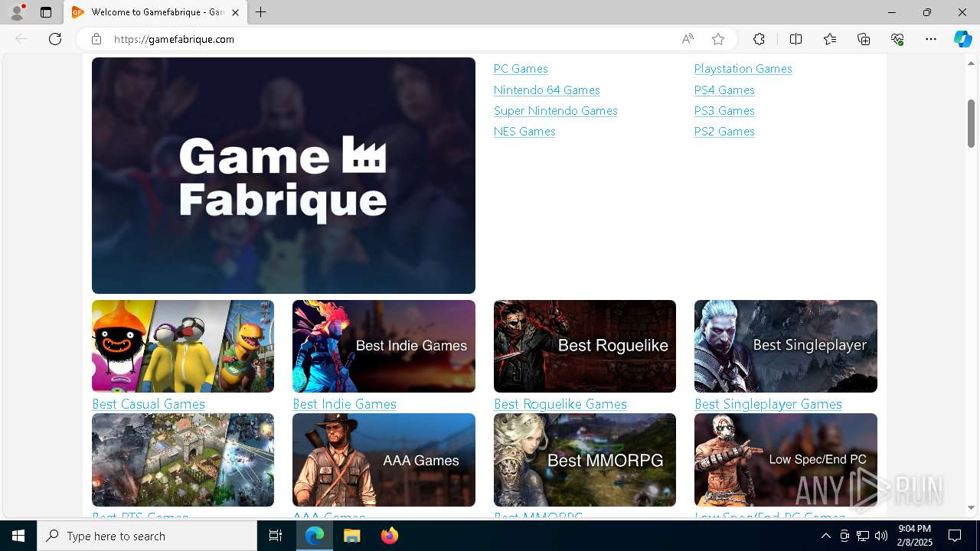Viewport: 980px width, 551px height.
Task: Open Best Casual Games thumbnail
Action: 183,346
